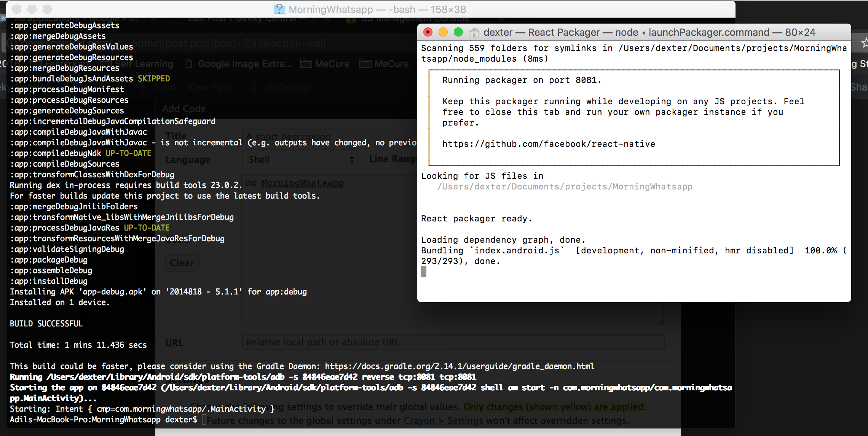The image size is (868, 436).
Task: Open the Google Image Extra... bookmark
Action: click(238, 64)
